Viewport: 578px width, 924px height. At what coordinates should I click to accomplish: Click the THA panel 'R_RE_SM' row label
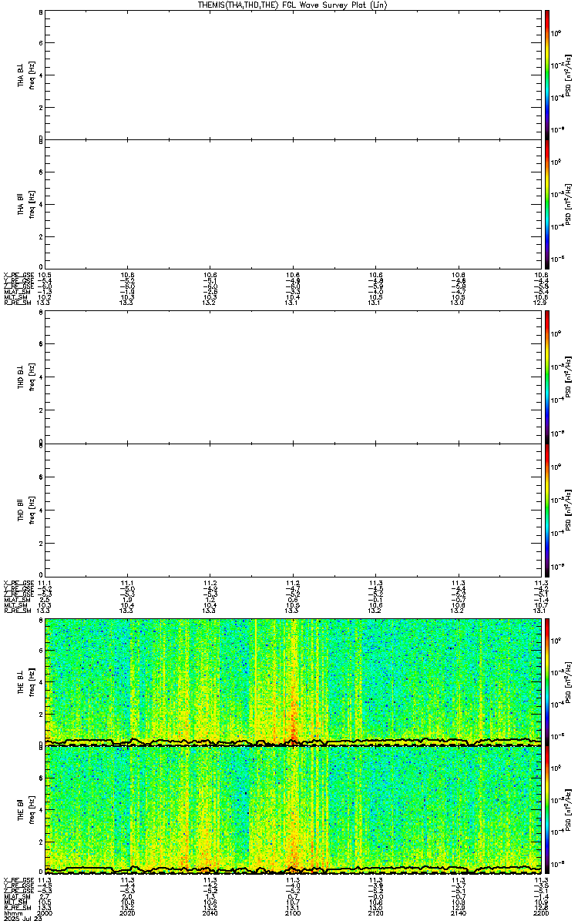tap(17, 303)
